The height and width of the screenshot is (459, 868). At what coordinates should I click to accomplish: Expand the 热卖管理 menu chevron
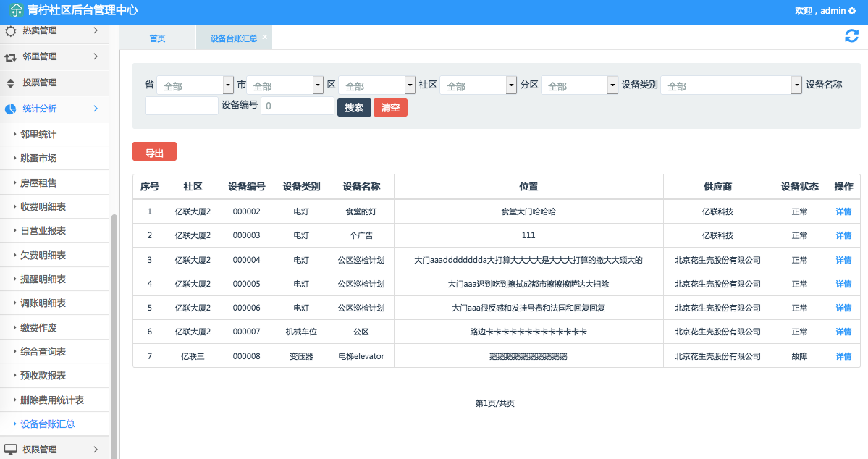(x=96, y=30)
